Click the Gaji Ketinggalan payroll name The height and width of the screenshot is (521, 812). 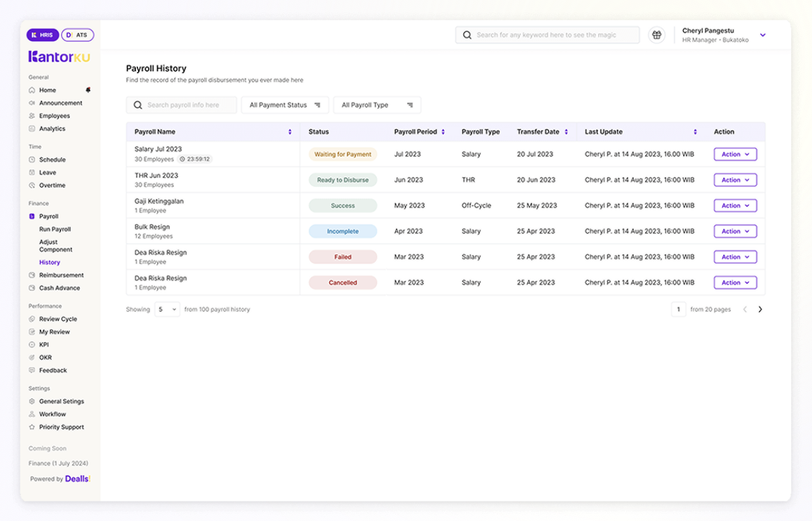pos(159,201)
